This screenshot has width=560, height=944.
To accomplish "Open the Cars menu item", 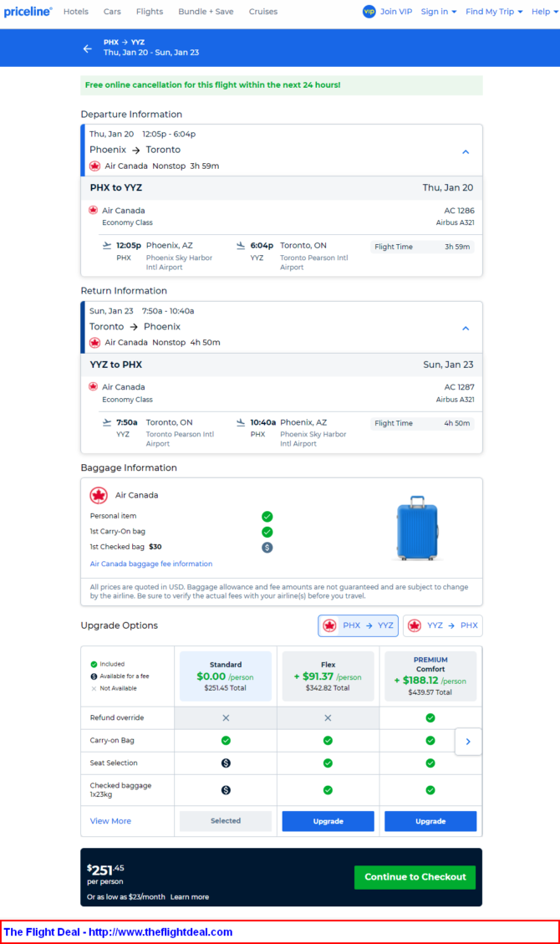I will click(x=112, y=12).
